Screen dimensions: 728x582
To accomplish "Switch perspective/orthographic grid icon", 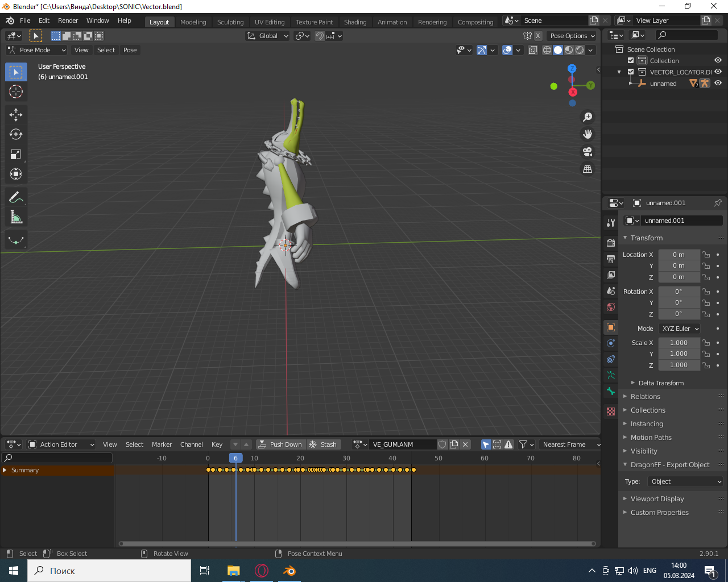I will 588,169.
